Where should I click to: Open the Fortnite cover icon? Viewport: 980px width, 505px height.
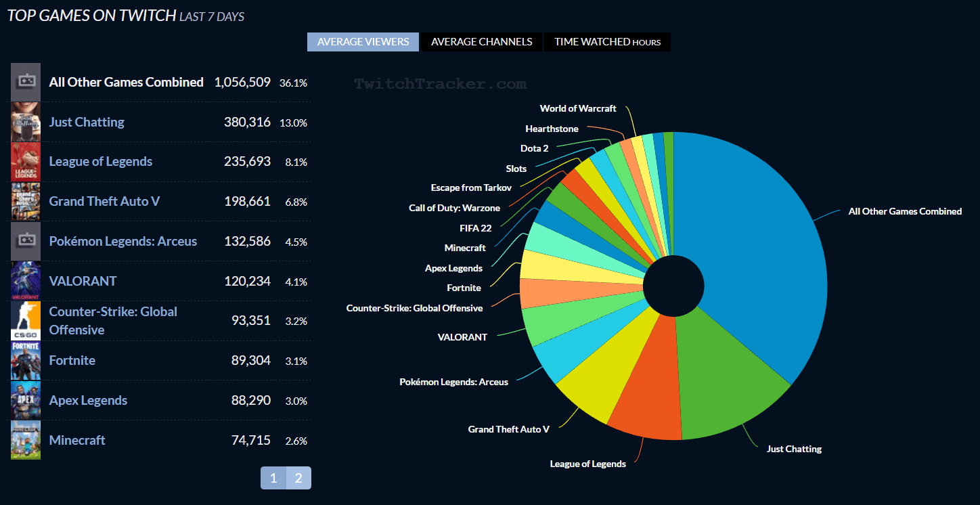[26, 361]
